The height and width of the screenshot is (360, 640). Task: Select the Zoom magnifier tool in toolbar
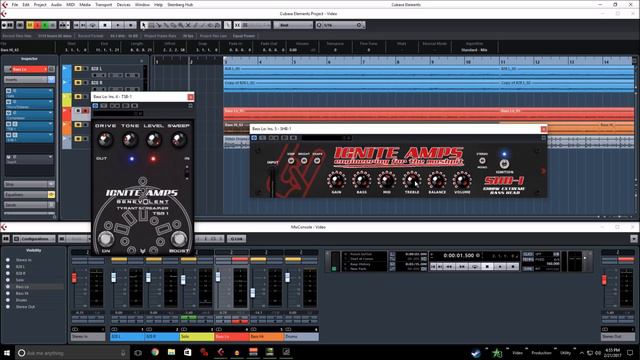click(x=180, y=25)
